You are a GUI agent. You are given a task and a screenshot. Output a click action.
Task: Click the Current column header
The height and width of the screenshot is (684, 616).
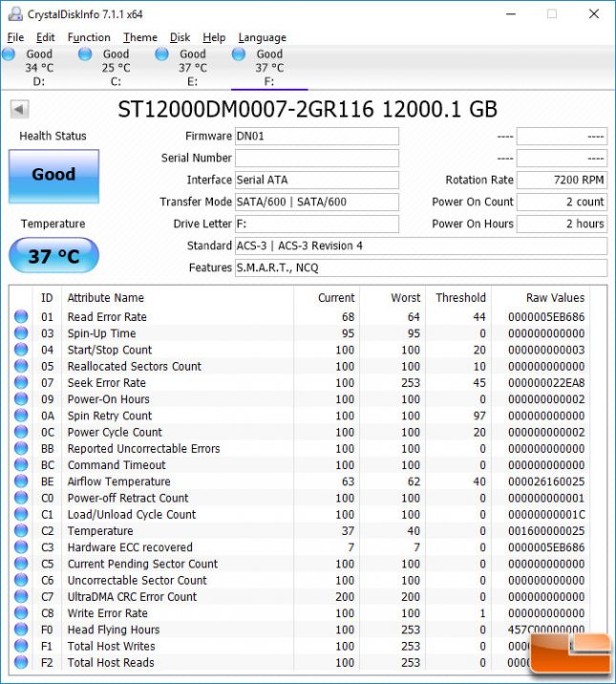coord(327,297)
